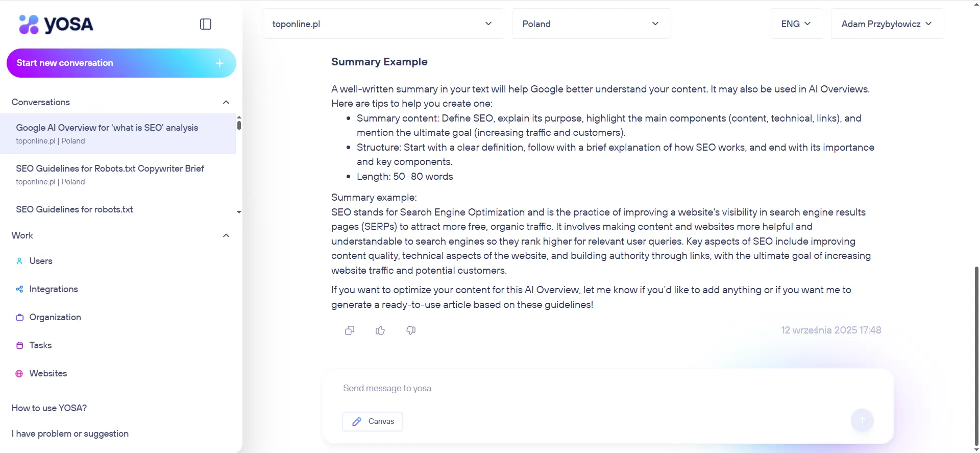Screen dimensions: 980x453
Task: Open the ENG language selector
Action: tap(796, 24)
